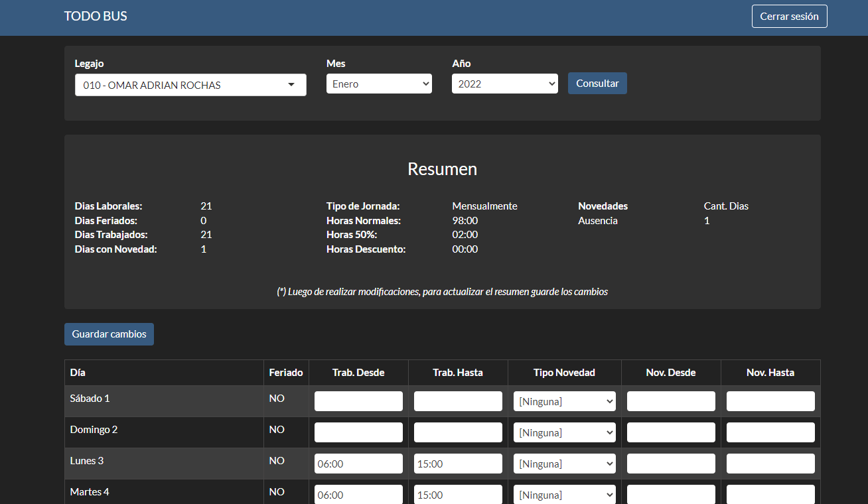Click Nov. Hasta field for Domingo 2
868x504 pixels.
(x=770, y=432)
